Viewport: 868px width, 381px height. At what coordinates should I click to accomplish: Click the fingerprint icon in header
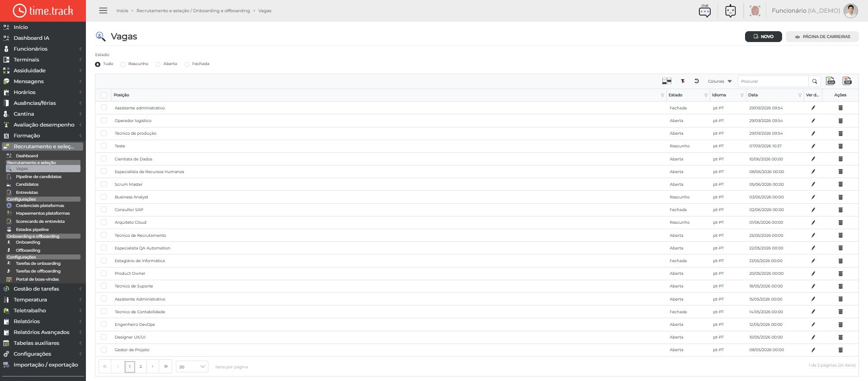tap(755, 10)
